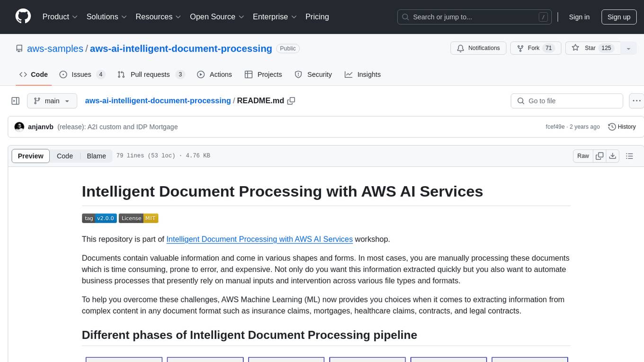Image resolution: width=644 pixels, height=362 pixels.
Task: Download the raw file
Action: coord(613,156)
